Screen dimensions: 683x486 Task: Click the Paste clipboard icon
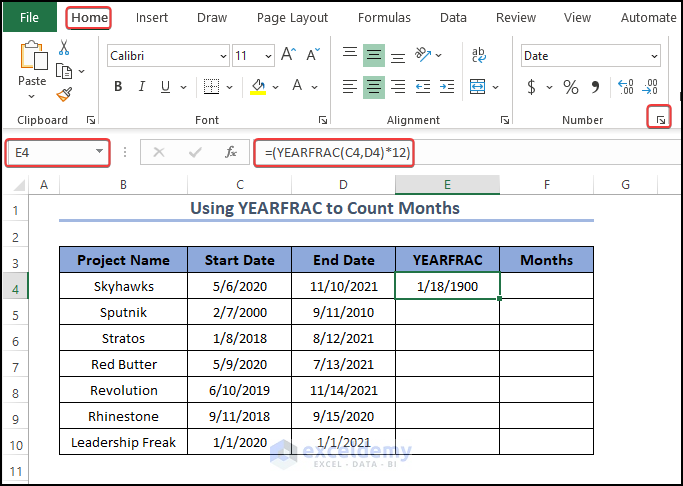click(33, 55)
